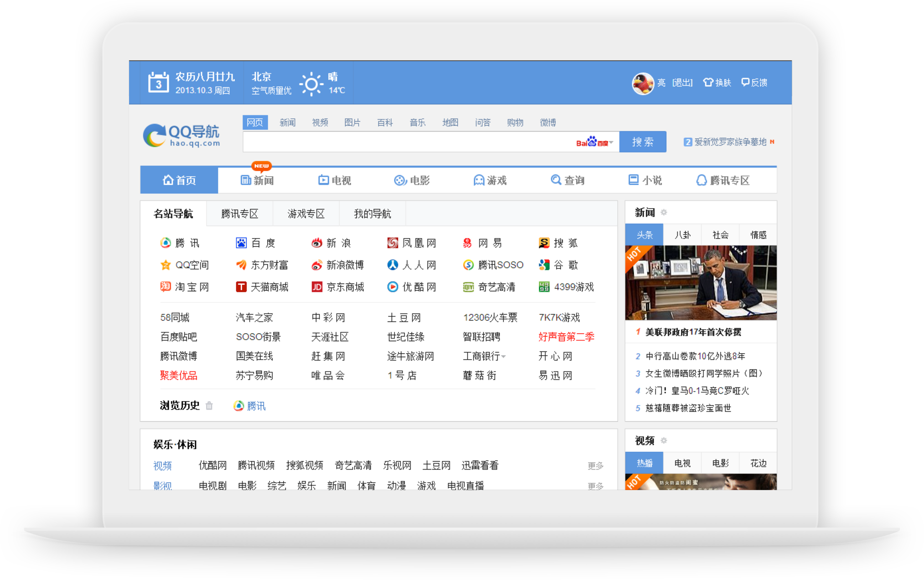Select the 网页 search category
924x580 pixels.
(x=255, y=122)
